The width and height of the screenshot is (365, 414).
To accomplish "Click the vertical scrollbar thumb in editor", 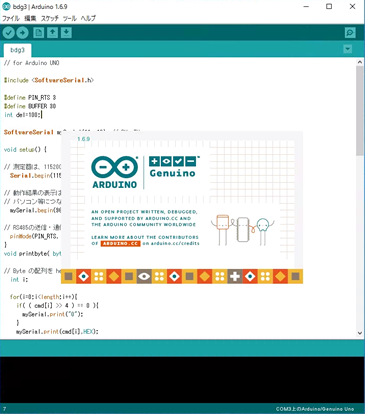I will tap(360, 111).
